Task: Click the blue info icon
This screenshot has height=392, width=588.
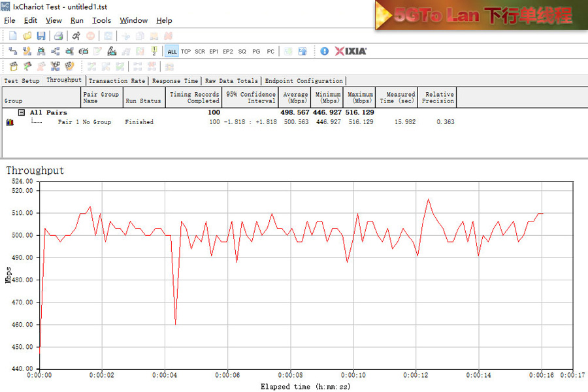Action: (x=325, y=51)
